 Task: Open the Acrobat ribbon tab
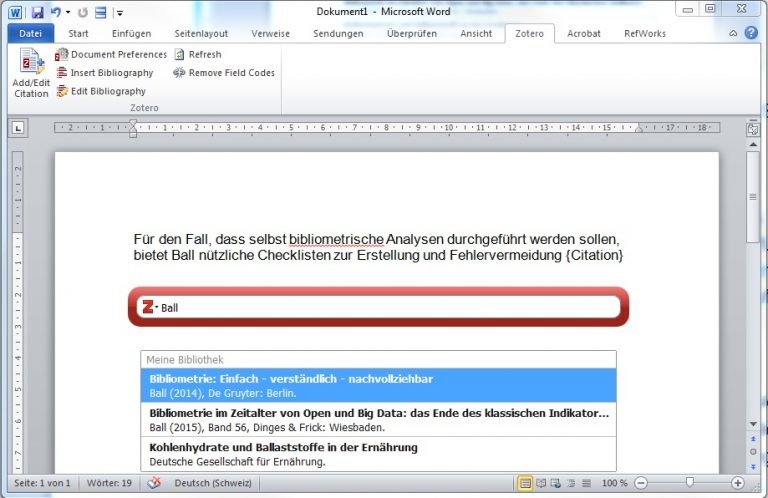(x=584, y=33)
